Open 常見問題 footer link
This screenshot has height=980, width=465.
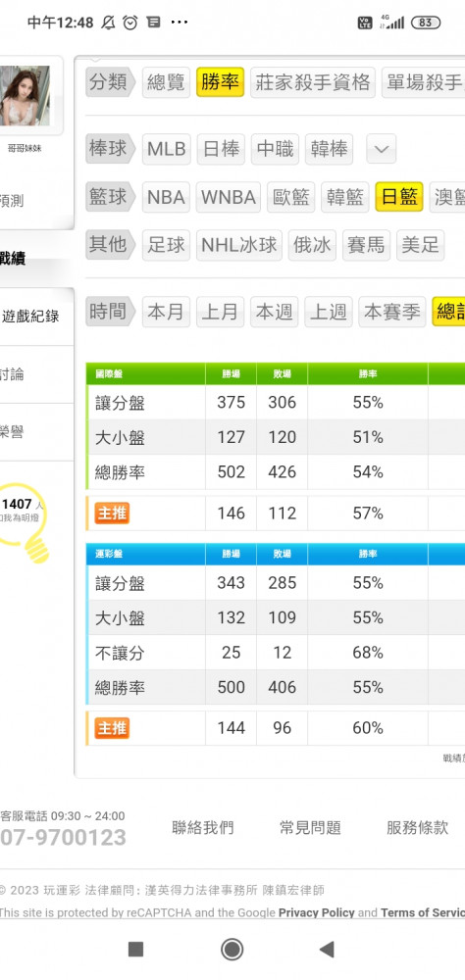(x=310, y=828)
